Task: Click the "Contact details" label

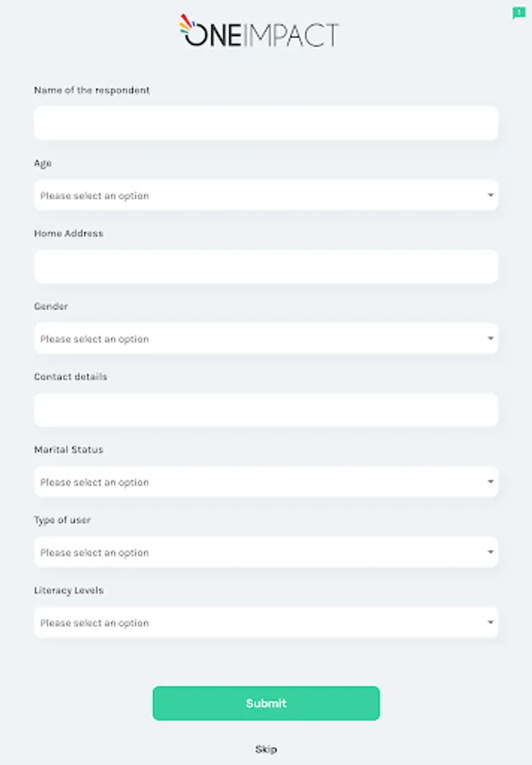Action: pyautogui.click(x=71, y=377)
